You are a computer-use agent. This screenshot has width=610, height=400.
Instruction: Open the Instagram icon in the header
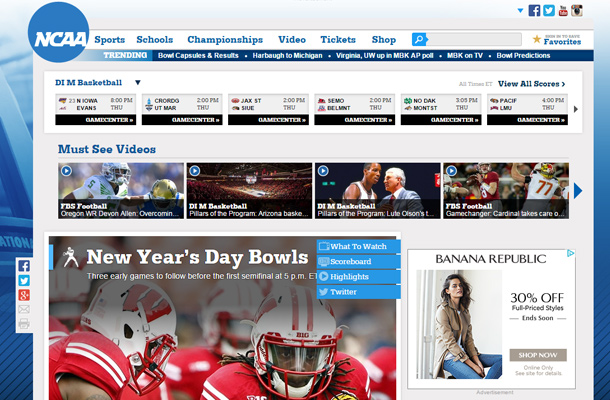click(577, 11)
